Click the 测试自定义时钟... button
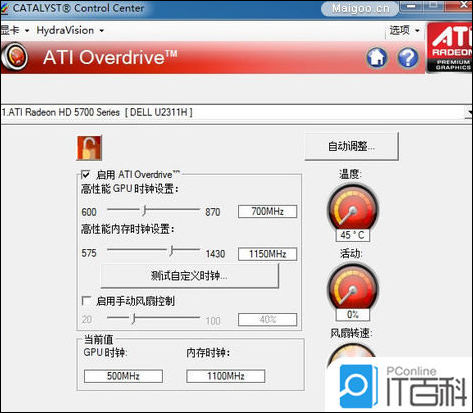 189,276
